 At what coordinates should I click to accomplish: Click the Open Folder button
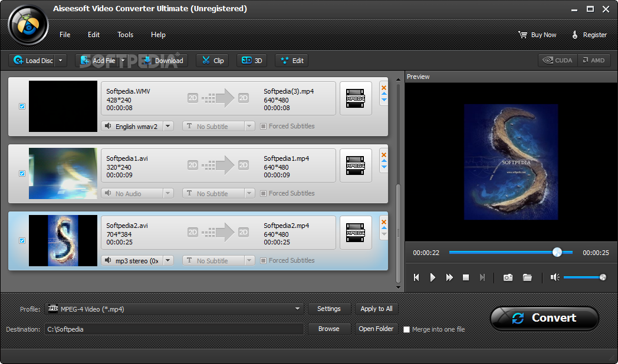(376, 329)
